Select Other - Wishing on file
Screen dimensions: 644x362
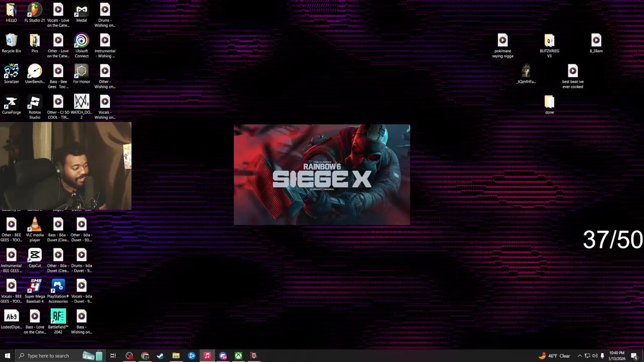pyautogui.click(x=105, y=77)
